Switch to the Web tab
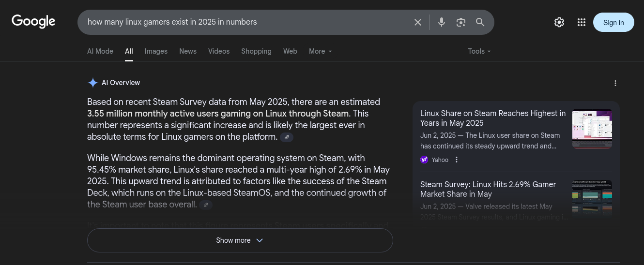The image size is (644, 265). [290, 51]
